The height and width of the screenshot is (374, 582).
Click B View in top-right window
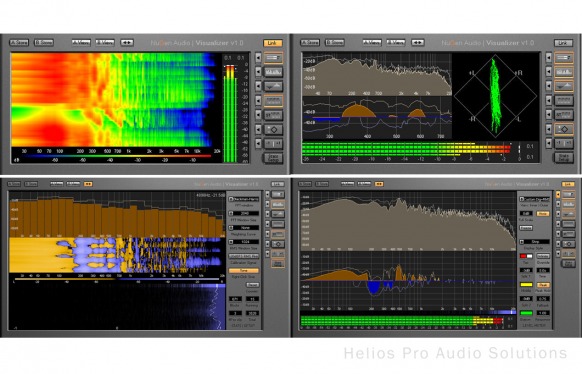tap(395, 43)
